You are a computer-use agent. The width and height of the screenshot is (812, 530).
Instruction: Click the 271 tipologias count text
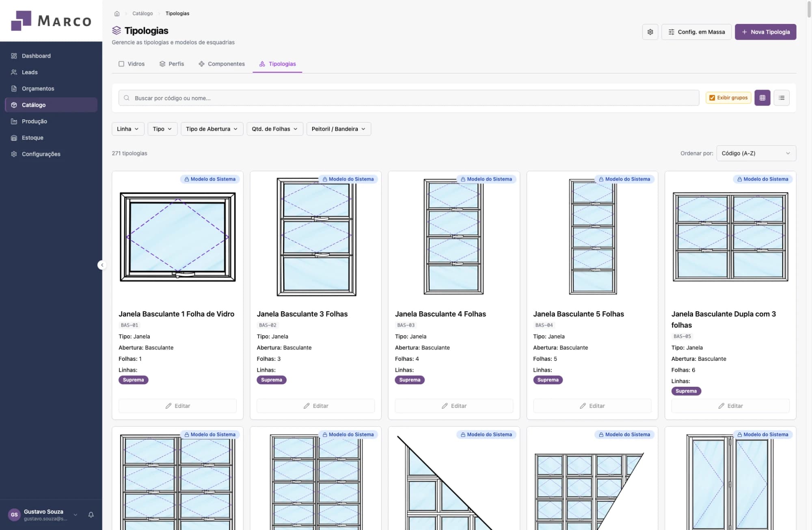(x=130, y=153)
